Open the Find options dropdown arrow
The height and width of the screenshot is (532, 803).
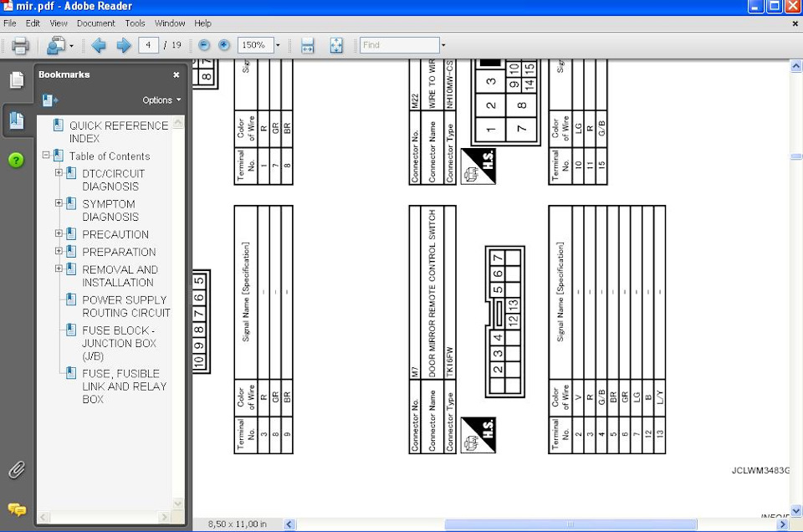tap(443, 45)
